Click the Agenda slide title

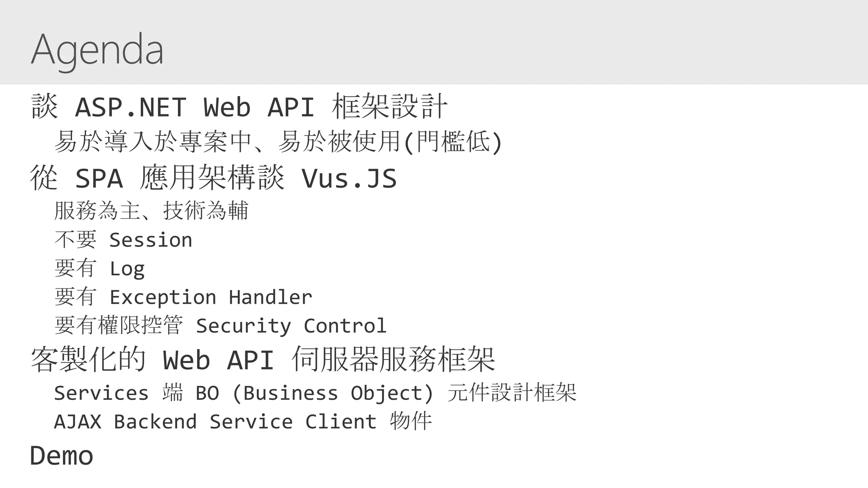97,51
